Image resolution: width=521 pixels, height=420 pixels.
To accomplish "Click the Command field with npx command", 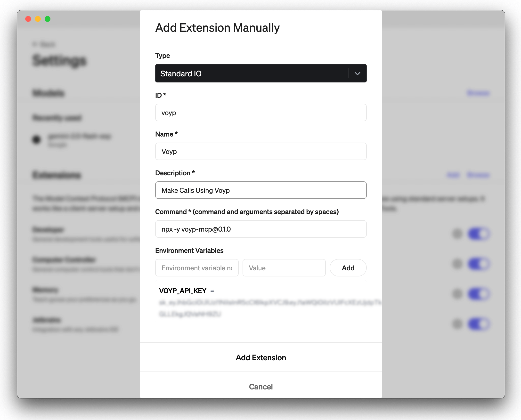I will point(260,229).
